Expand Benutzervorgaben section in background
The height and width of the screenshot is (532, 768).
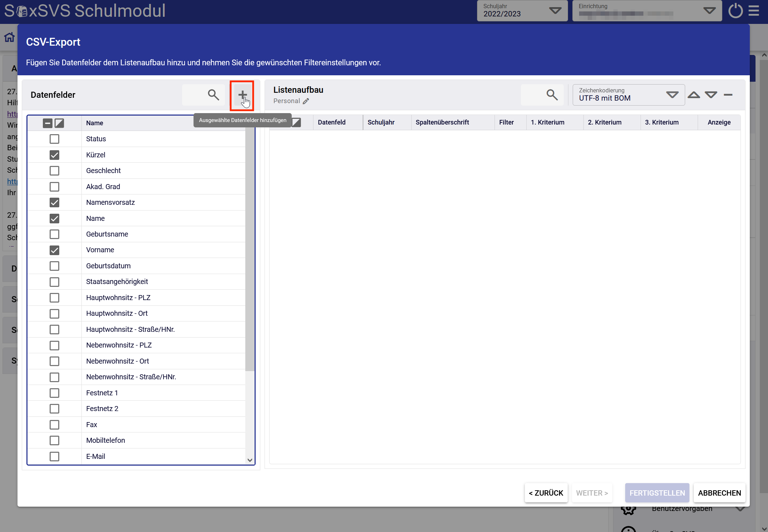[740, 509]
